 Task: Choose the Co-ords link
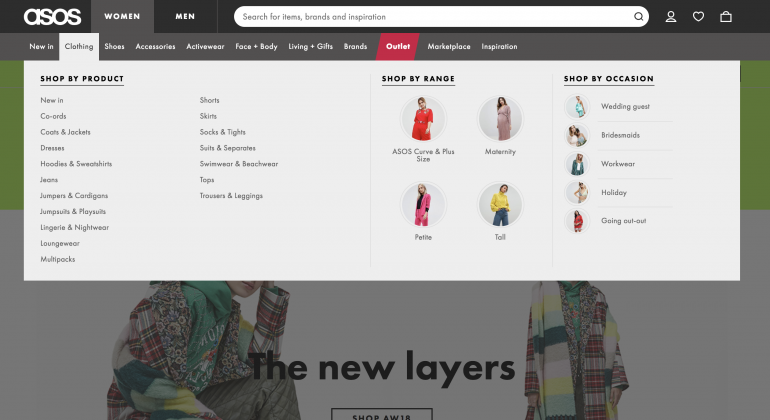click(x=53, y=116)
